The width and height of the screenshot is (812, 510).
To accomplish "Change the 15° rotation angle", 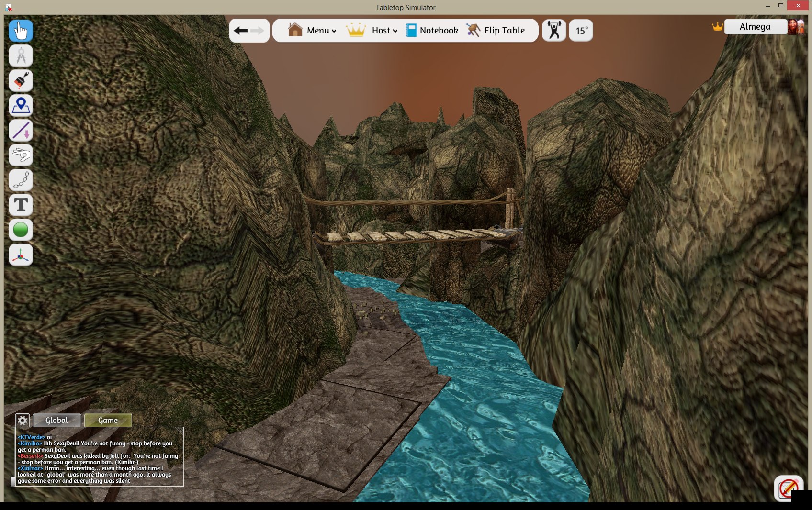I will 581,31.
